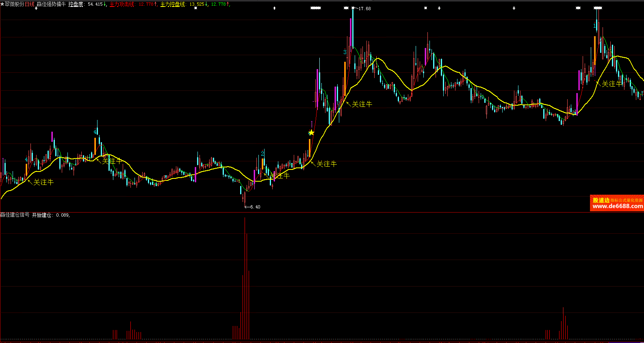Click the green down arrow after 54.415

tap(105, 4)
